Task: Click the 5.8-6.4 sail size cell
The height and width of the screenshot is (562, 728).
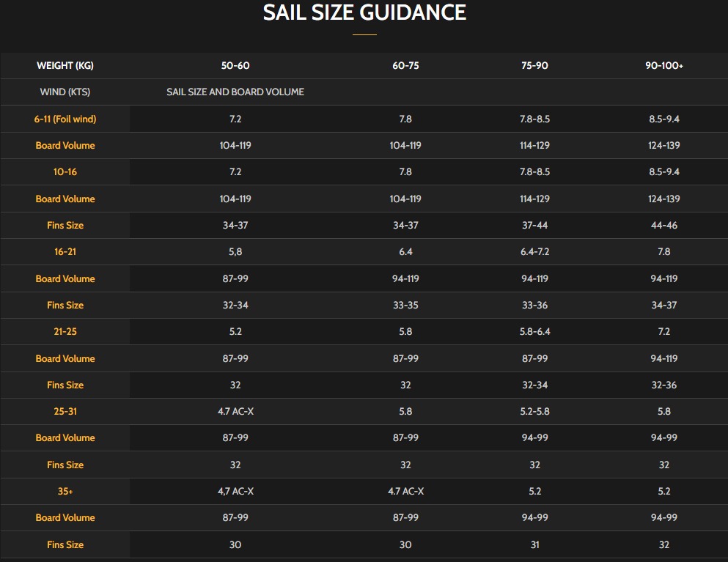Action: click(534, 332)
